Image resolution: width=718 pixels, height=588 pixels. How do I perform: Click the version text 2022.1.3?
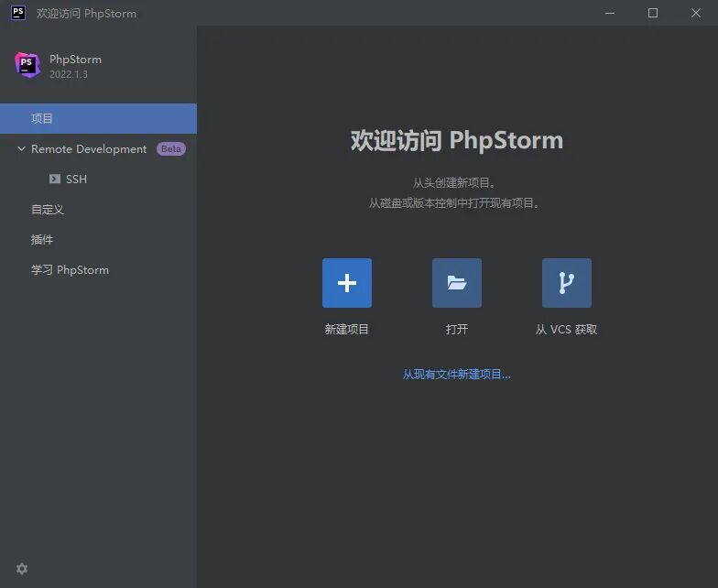click(69, 74)
